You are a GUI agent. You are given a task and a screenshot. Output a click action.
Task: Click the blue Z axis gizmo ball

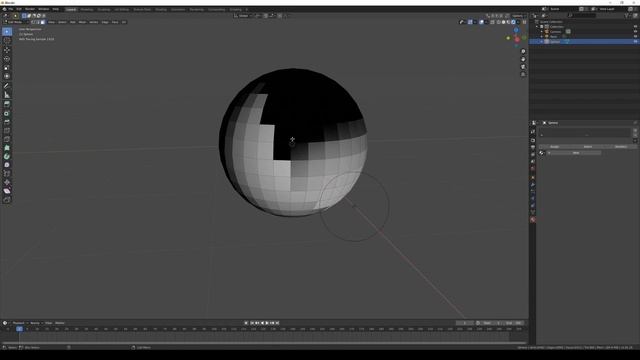point(516,30)
